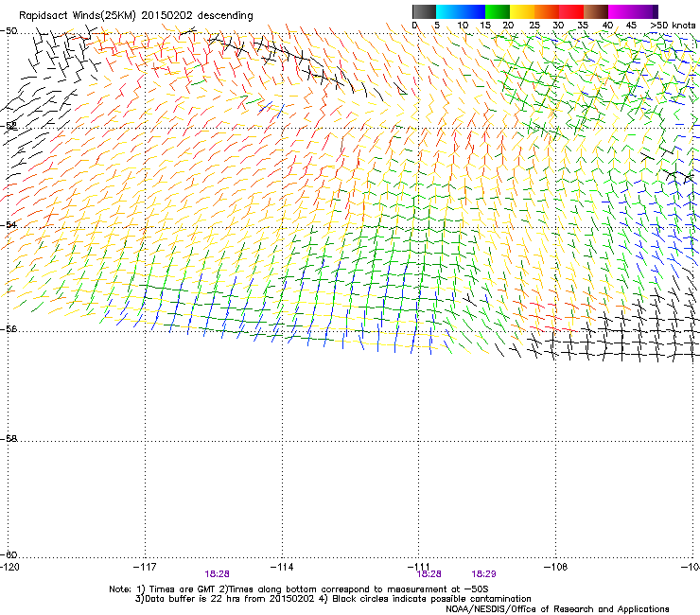Click the '-50' latitude axis label

coord(9,31)
